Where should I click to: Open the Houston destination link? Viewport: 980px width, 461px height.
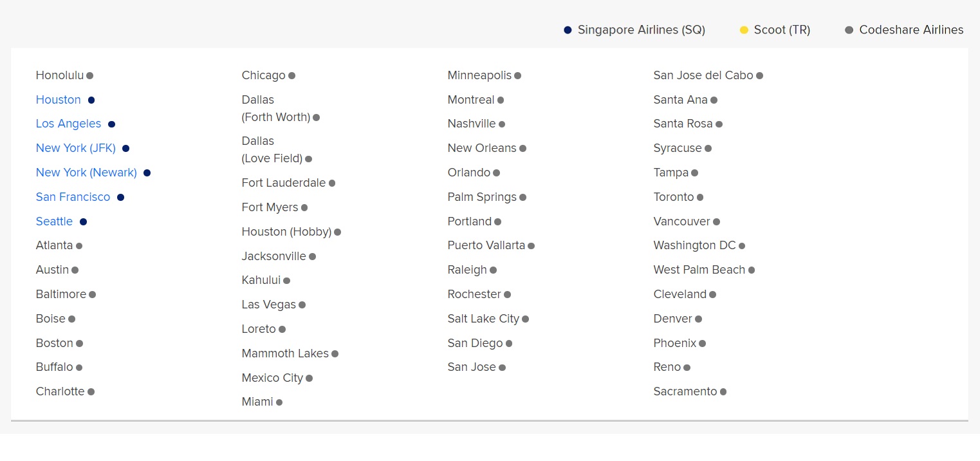(58, 100)
